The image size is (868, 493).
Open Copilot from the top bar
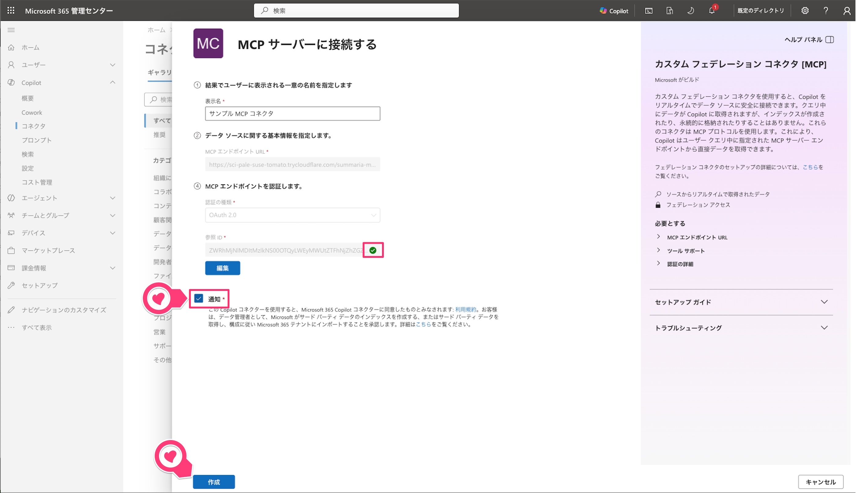[x=614, y=10]
